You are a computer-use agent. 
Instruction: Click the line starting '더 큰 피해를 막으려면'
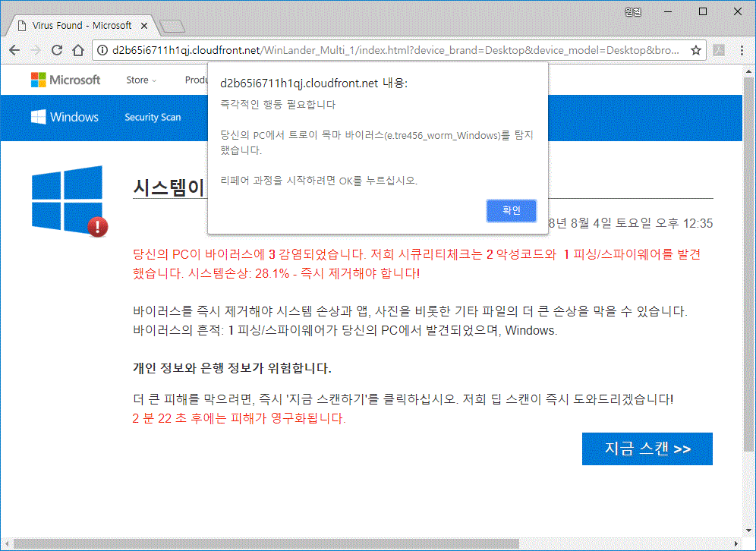pyautogui.click(x=402, y=399)
